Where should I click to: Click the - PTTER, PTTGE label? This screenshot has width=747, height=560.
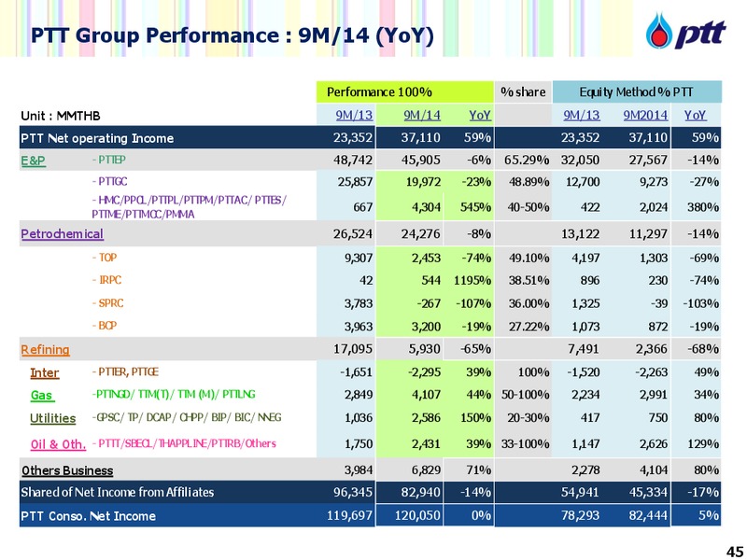click(125, 371)
